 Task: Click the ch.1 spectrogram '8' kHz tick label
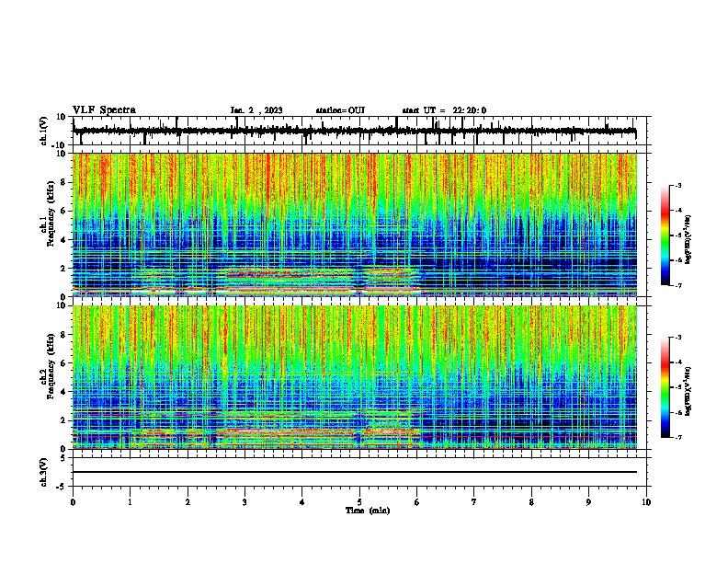point(63,182)
